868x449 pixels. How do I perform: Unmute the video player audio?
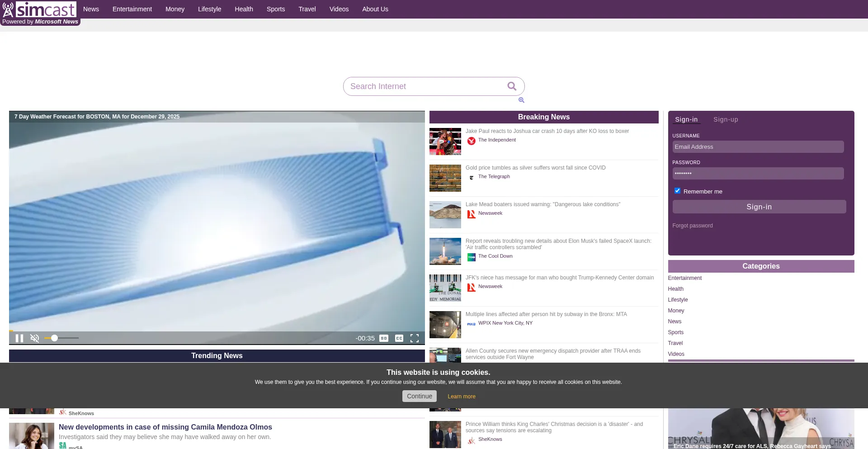coord(35,338)
